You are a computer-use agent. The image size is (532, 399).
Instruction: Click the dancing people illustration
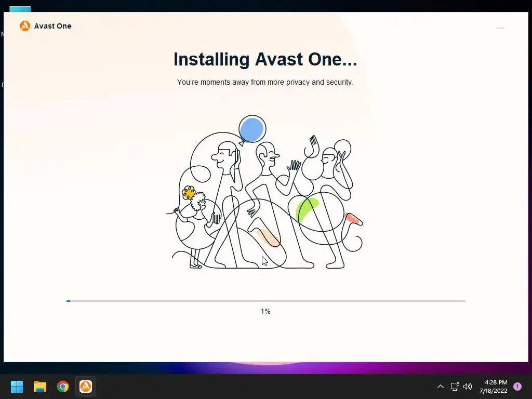[x=264, y=192]
